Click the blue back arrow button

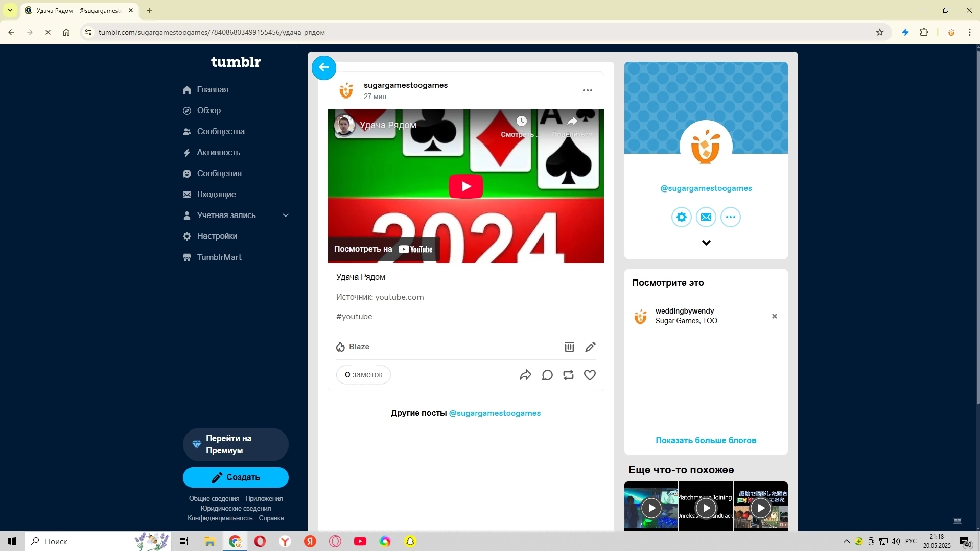[324, 67]
